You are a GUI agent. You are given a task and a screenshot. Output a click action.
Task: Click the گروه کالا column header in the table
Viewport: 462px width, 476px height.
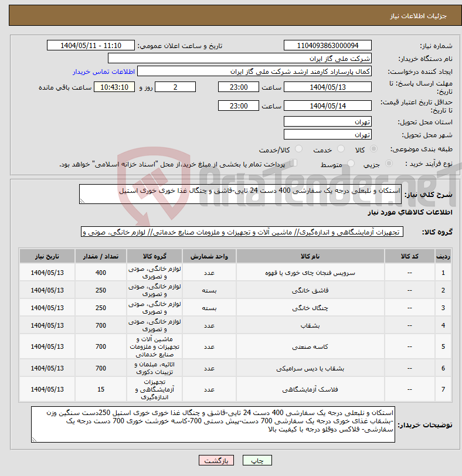point(155,256)
